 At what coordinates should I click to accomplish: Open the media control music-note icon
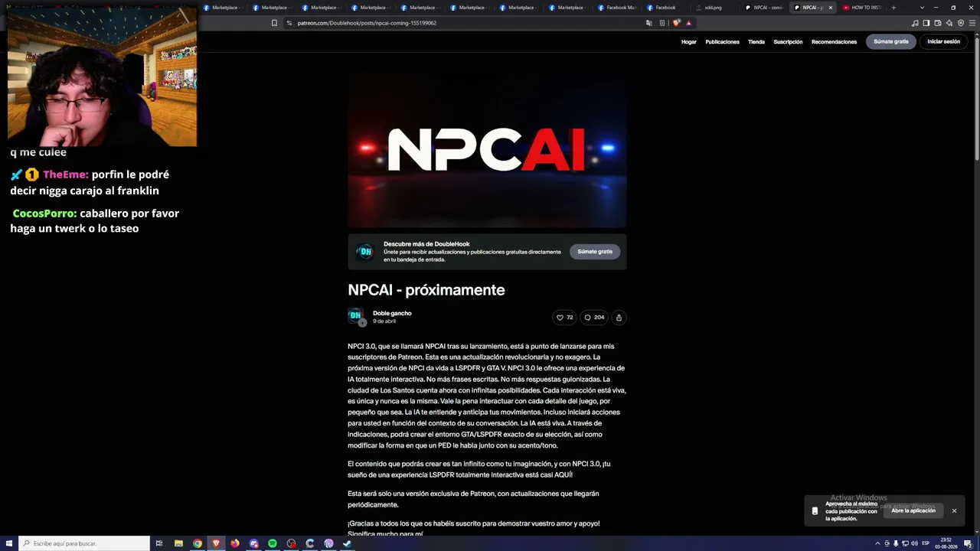[915, 23]
